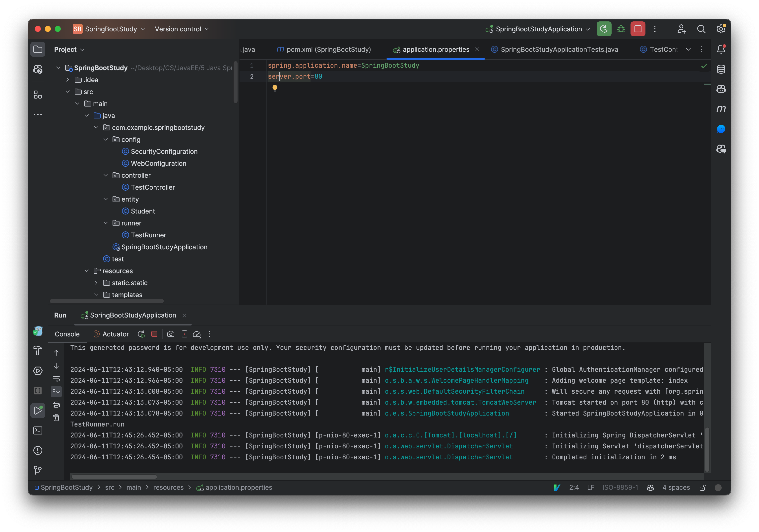Open the blue chat assistant panel icon
Image resolution: width=759 pixels, height=532 pixels.
click(x=721, y=129)
